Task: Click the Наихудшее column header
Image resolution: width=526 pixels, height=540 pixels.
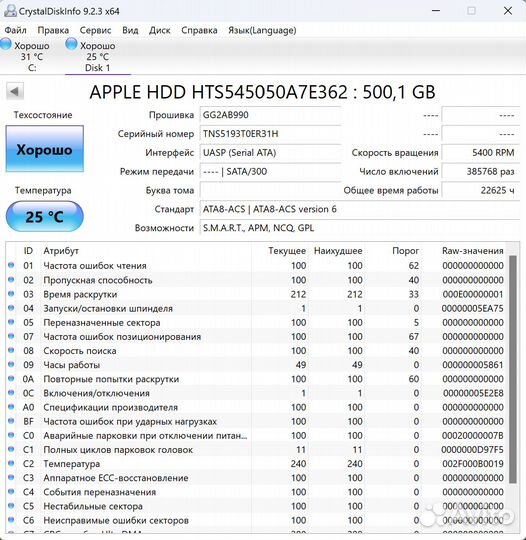Action: click(338, 251)
